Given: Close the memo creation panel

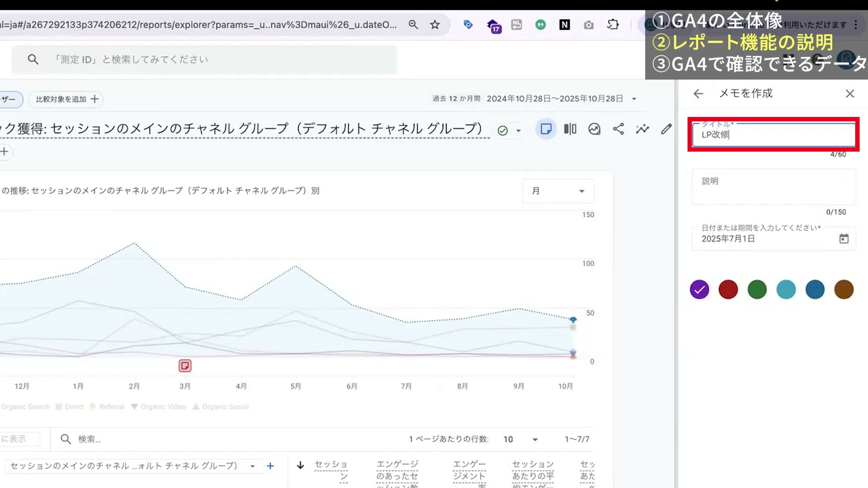Looking at the screenshot, I should pos(850,94).
